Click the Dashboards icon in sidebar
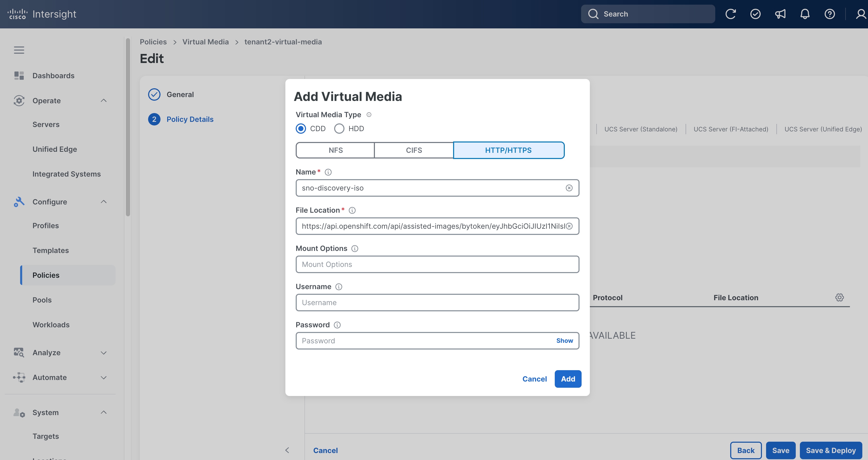868x460 pixels. click(19, 75)
